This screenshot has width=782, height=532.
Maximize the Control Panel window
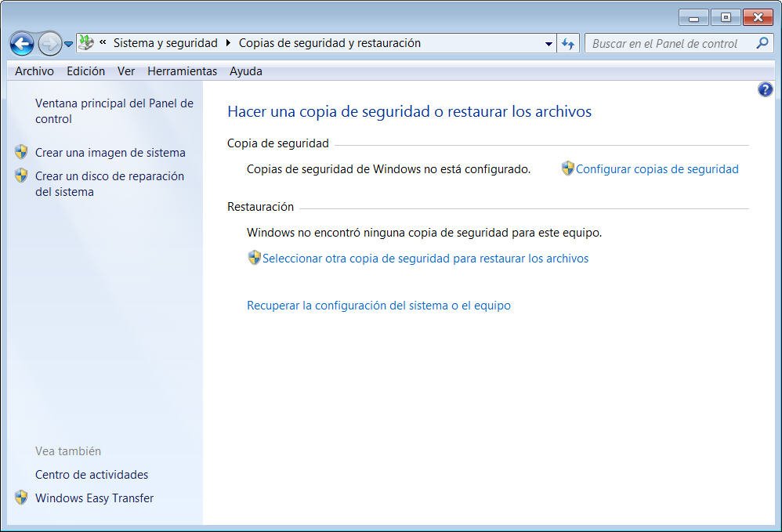(x=726, y=18)
